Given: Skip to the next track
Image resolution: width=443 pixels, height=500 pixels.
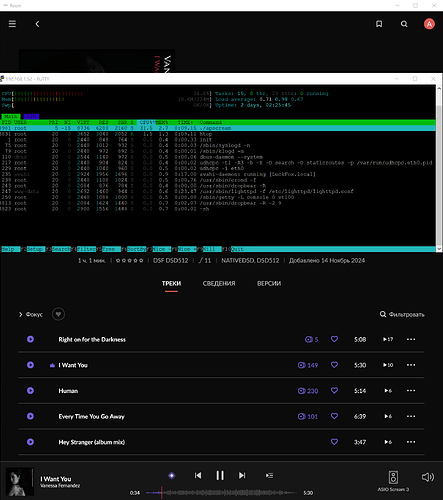Looking at the screenshot, I should pos(242,475).
